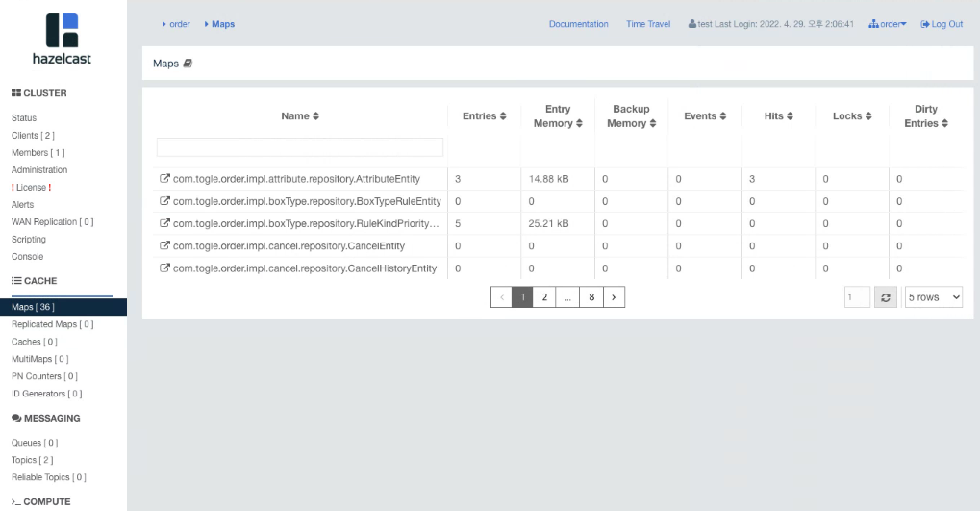Go to previous page with chevron
Viewport: 980px width, 511px height.
pos(501,297)
